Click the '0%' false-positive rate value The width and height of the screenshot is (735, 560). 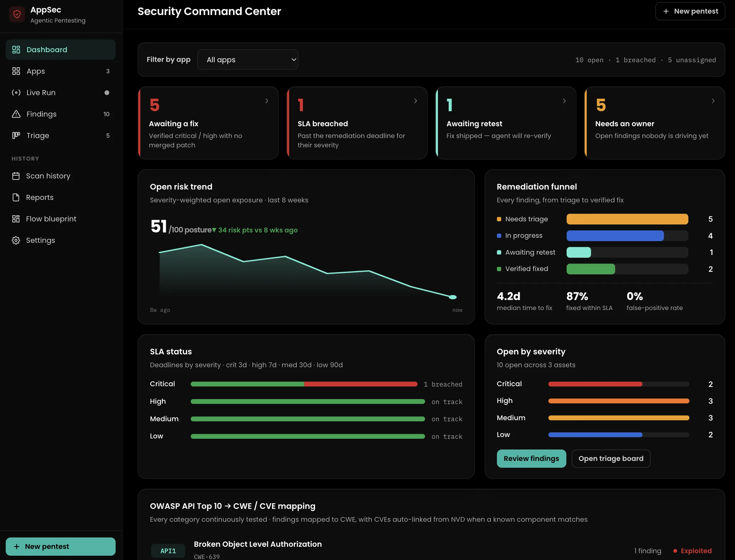click(635, 296)
